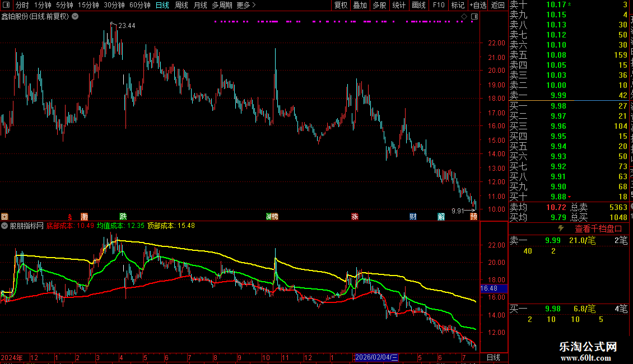Click the 返回 back button

pyautogui.click(x=498, y=5)
